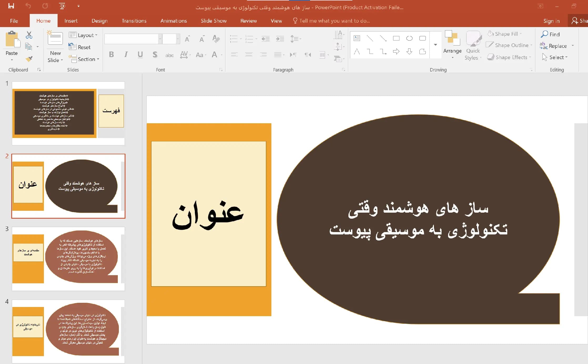Click the Clear All Formatting icon

(x=216, y=39)
